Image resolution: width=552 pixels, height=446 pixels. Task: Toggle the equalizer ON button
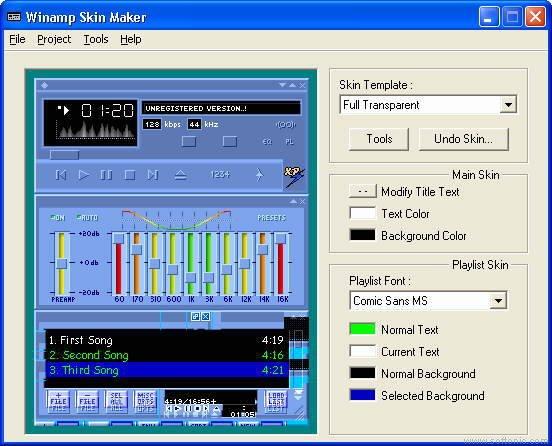[58, 218]
